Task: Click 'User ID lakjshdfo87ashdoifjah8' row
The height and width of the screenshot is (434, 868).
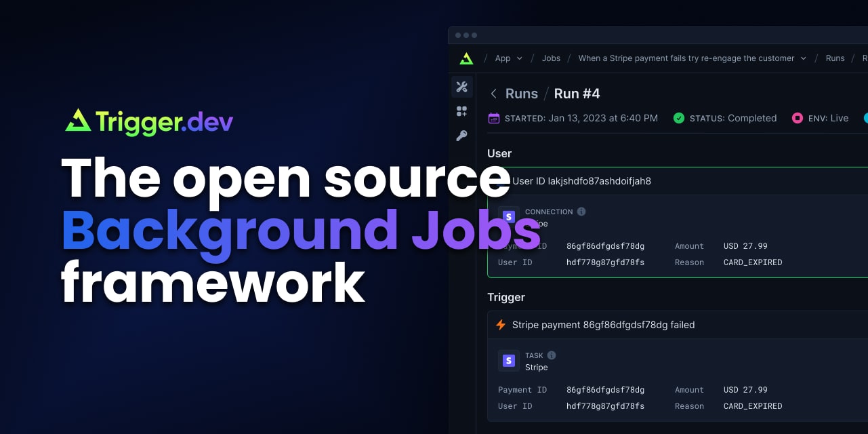Action: [x=678, y=181]
